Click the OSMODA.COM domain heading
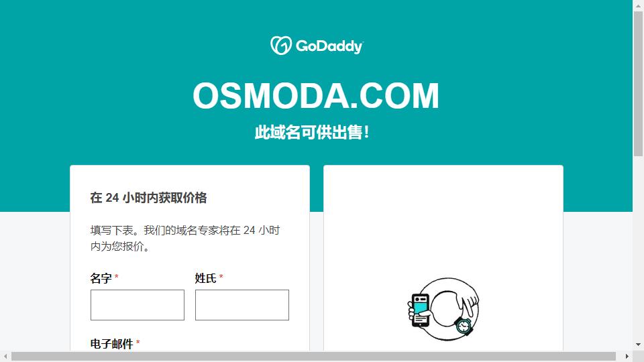Image resolution: width=644 pixels, height=362 pixels. coord(316,96)
